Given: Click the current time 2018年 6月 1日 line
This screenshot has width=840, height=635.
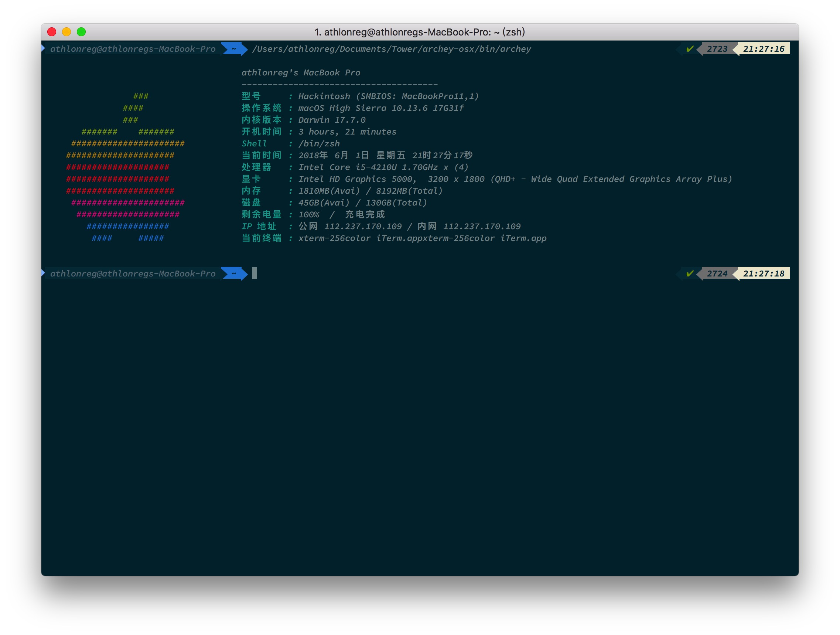Looking at the screenshot, I should click(385, 156).
